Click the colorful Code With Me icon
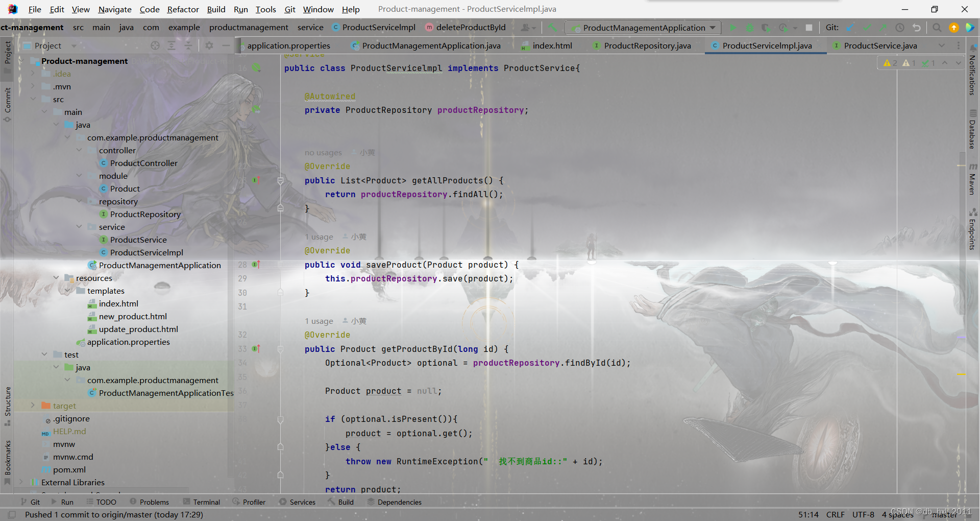980x521 pixels. pos(970,28)
